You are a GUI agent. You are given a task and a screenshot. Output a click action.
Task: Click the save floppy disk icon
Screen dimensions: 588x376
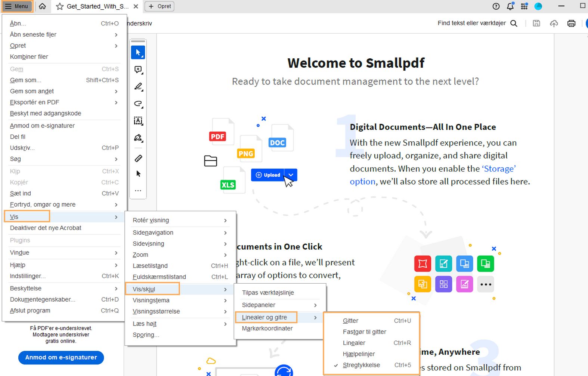536,23
